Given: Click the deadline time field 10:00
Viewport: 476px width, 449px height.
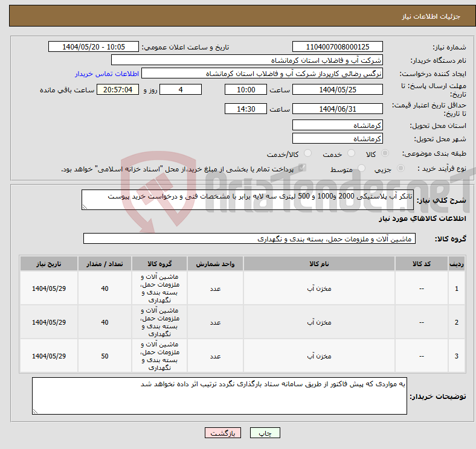Looking at the screenshot, I should [246, 89].
